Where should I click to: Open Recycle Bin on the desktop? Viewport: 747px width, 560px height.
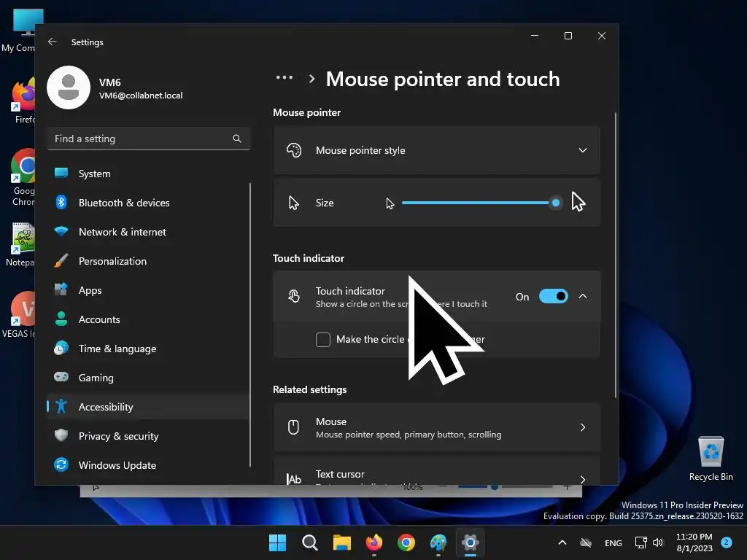(711, 458)
